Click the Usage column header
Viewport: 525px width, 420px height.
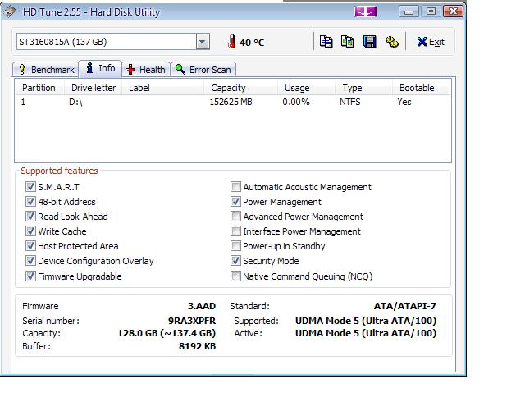point(306,88)
